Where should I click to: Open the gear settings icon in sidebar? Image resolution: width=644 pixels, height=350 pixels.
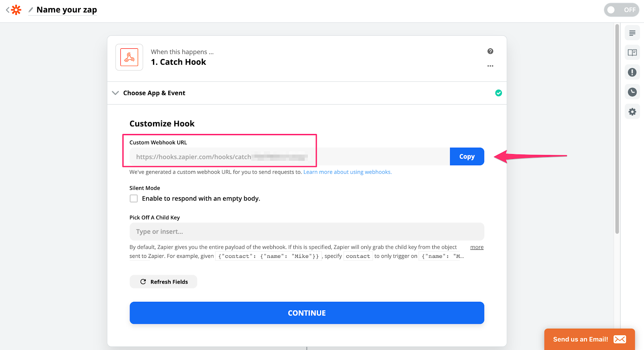[x=632, y=112]
